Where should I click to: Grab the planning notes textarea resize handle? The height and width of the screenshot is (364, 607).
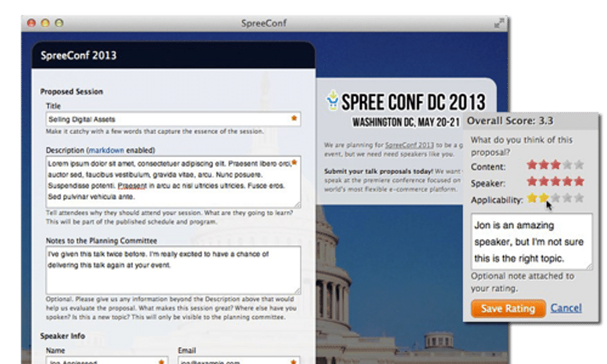(x=297, y=291)
